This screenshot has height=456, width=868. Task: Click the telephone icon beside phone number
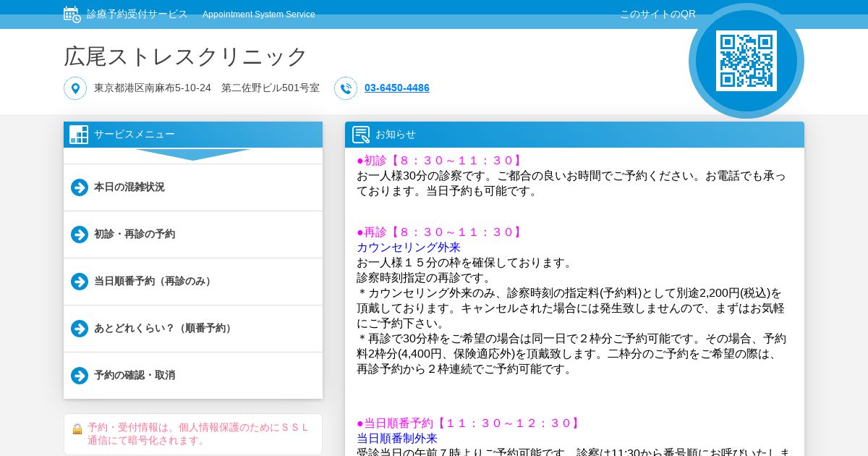[346, 88]
